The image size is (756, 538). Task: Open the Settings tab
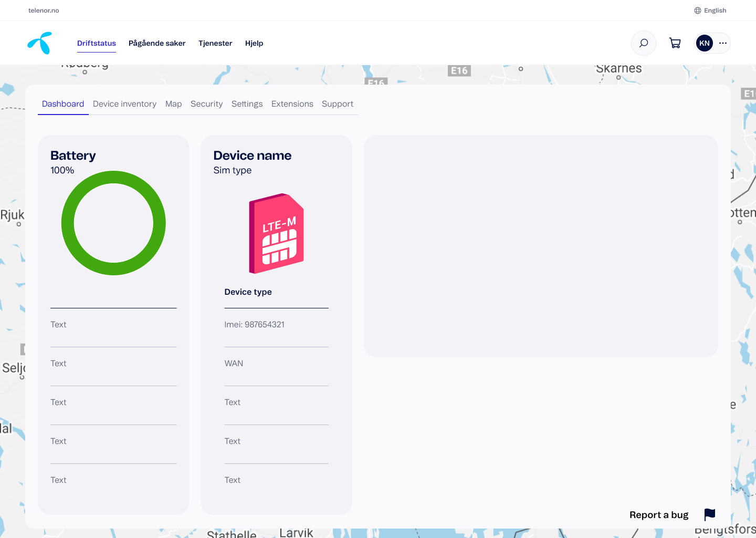(x=247, y=104)
